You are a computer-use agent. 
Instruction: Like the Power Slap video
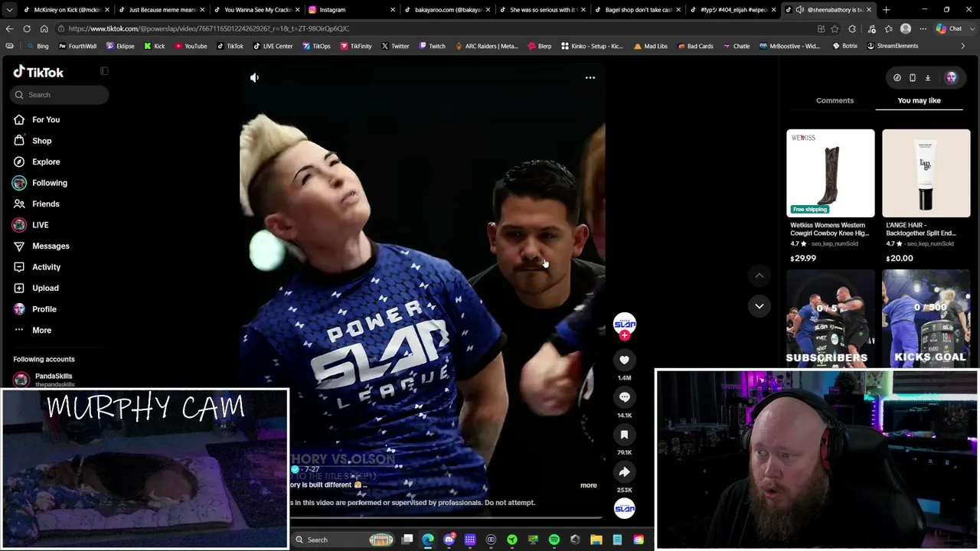click(624, 360)
